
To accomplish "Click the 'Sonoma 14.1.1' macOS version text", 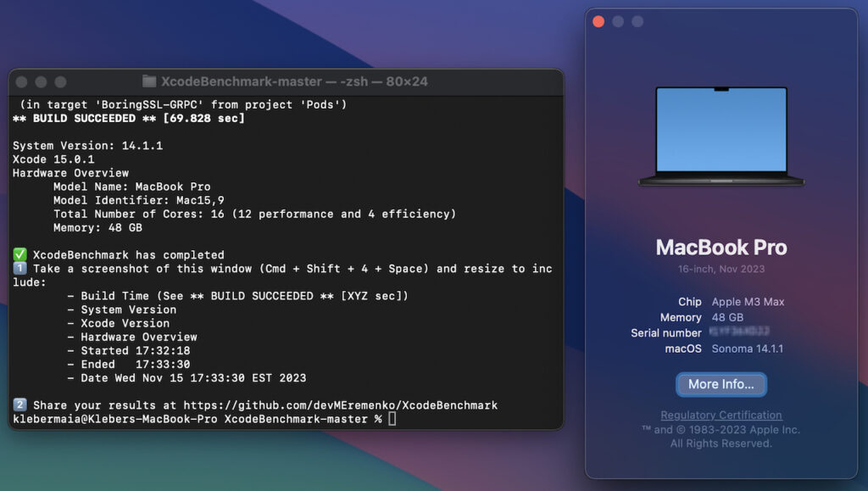I will point(746,349).
